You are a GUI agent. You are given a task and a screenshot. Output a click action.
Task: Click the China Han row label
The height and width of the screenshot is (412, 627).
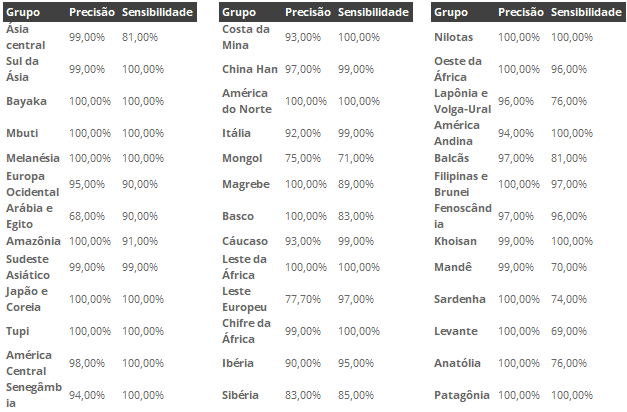[x=250, y=69]
